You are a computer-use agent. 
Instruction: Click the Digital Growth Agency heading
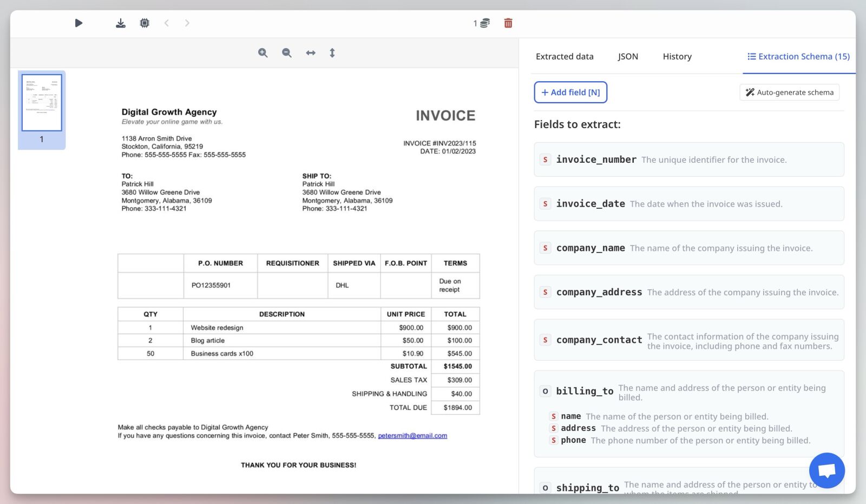pos(169,112)
